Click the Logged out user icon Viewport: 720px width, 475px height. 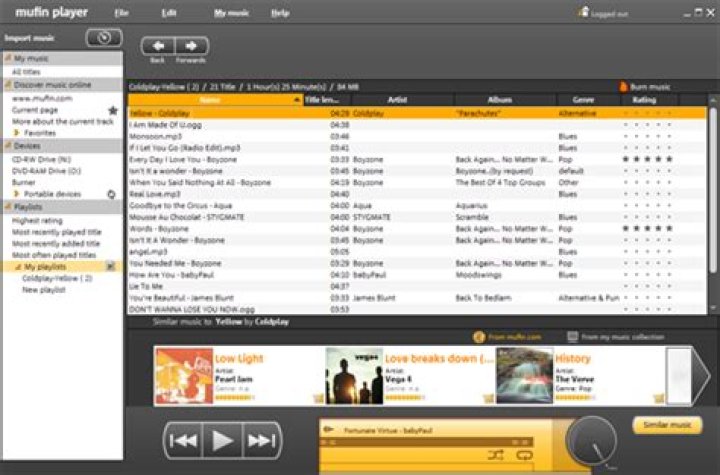[x=583, y=12]
